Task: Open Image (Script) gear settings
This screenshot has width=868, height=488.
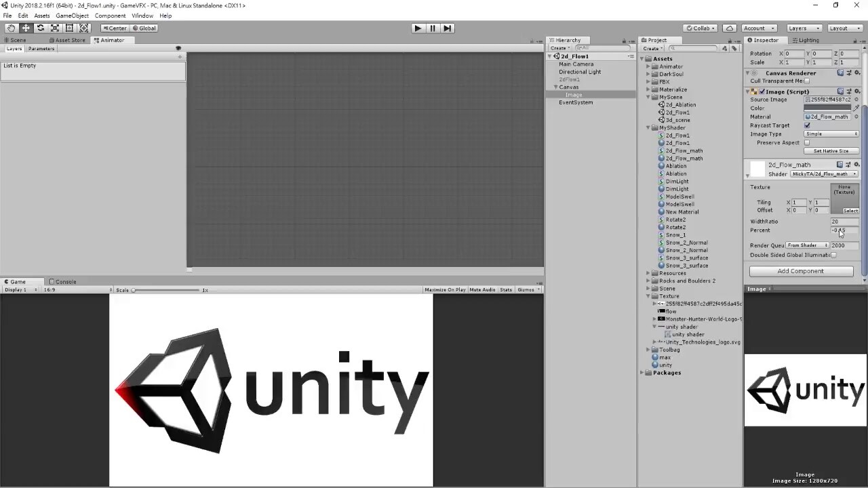Action: click(x=856, y=91)
